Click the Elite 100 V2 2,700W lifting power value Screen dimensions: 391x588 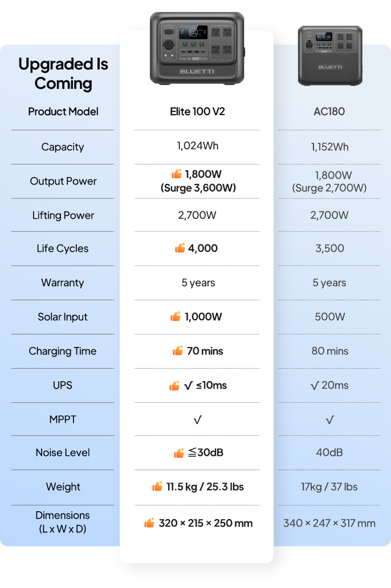coord(197,215)
